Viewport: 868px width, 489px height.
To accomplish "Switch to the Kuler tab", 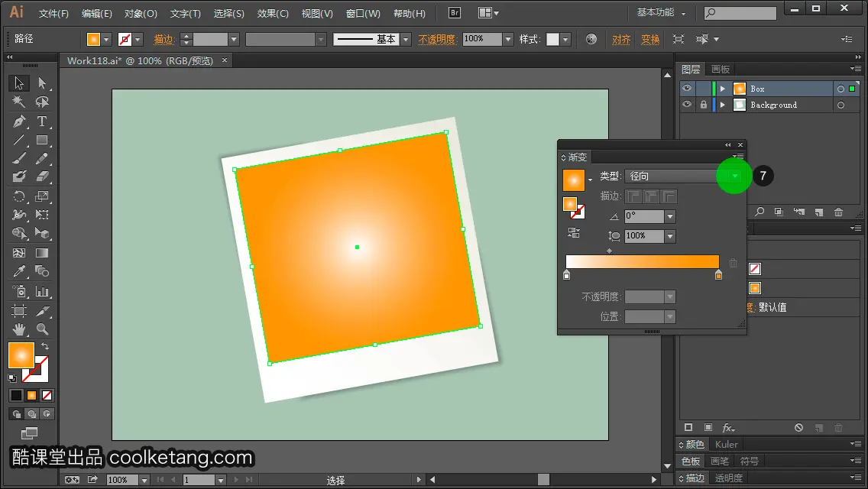I will point(727,444).
